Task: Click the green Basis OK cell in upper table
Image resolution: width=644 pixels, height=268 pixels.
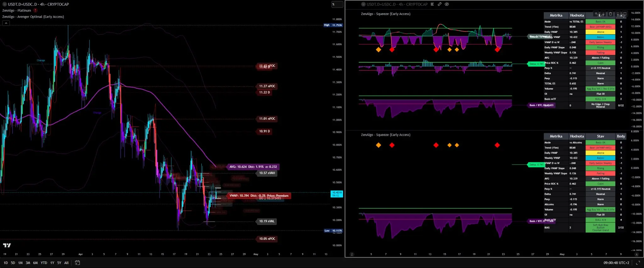Action: pos(600,22)
